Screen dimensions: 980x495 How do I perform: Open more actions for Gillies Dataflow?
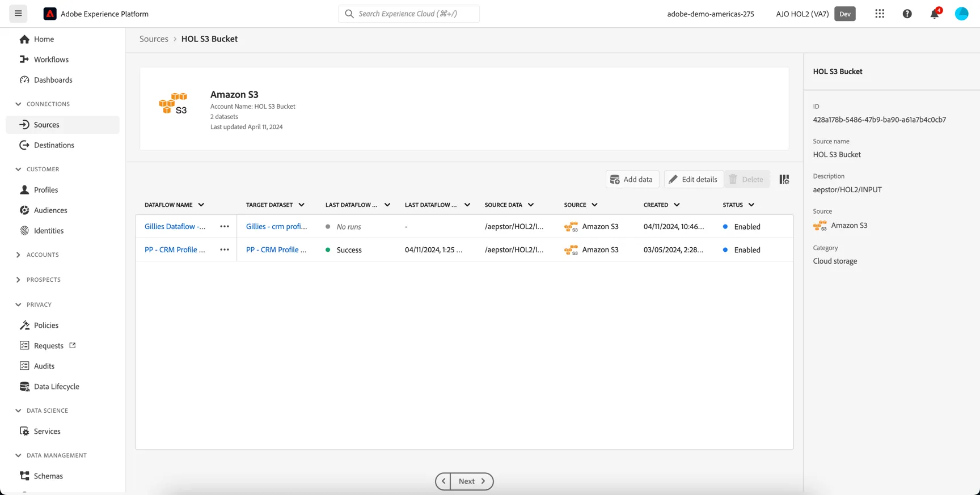coord(225,226)
